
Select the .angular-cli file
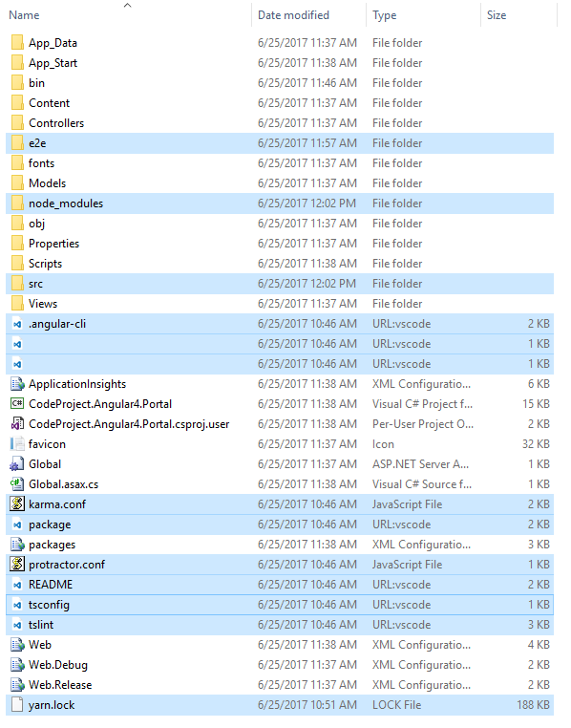click(x=280, y=324)
